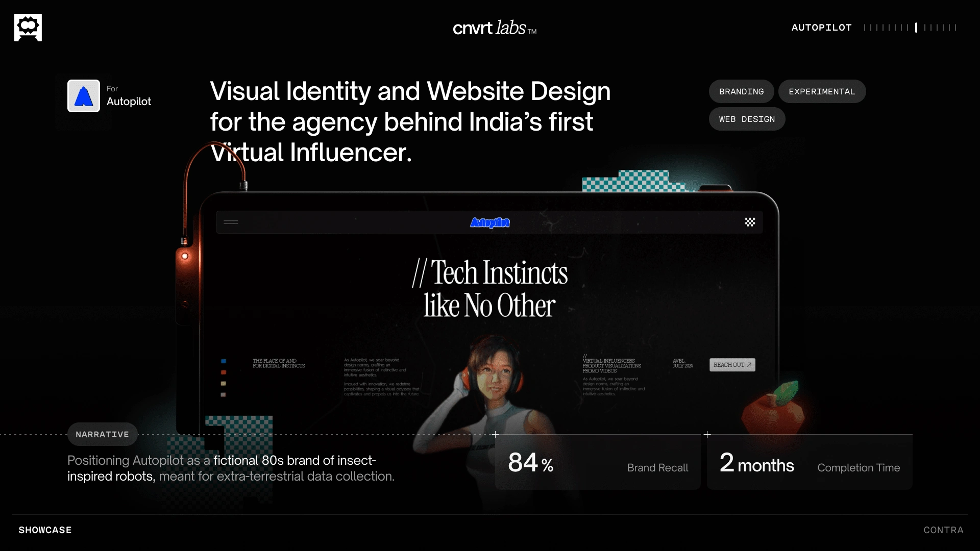Click the blue square color marker
Image resolution: width=980 pixels, height=551 pixels.
coord(224,361)
